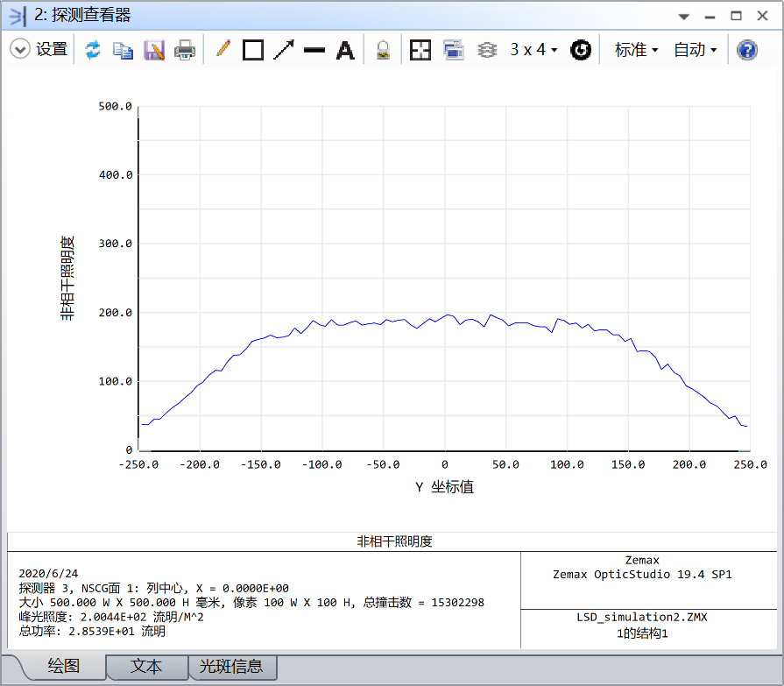Expand the 设置 settings chevron
Image resolution: width=784 pixels, height=686 pixels.
pos(20,50)
